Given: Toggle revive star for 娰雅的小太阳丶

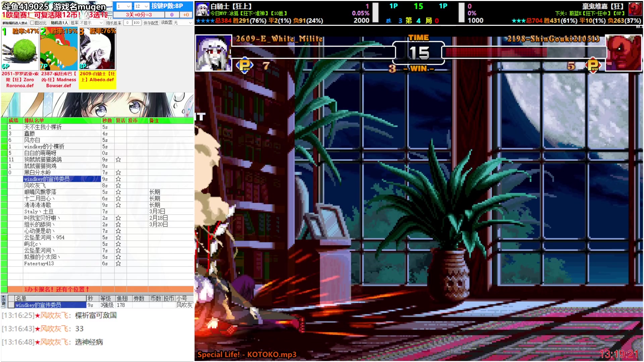Looking at the screenshot, I should point(118,257).
